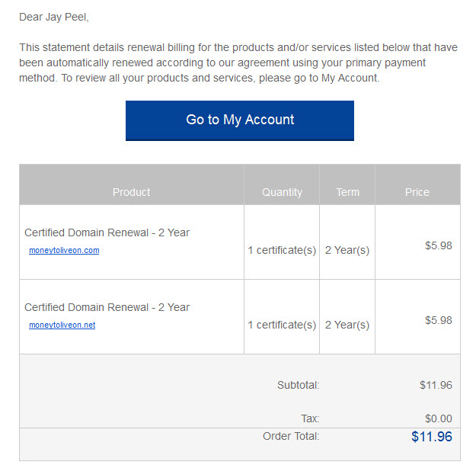
Task: Select the Term column header
Action: click(x=347, y=192)
